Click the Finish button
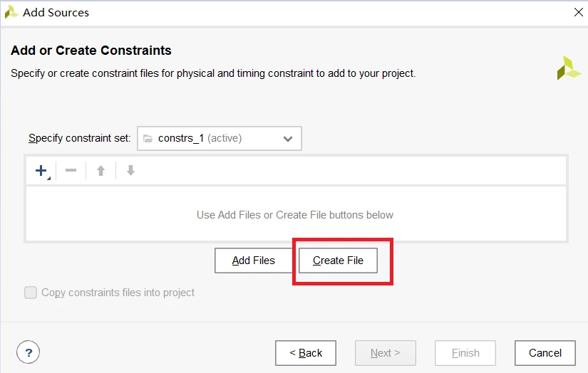 (465, 352)
